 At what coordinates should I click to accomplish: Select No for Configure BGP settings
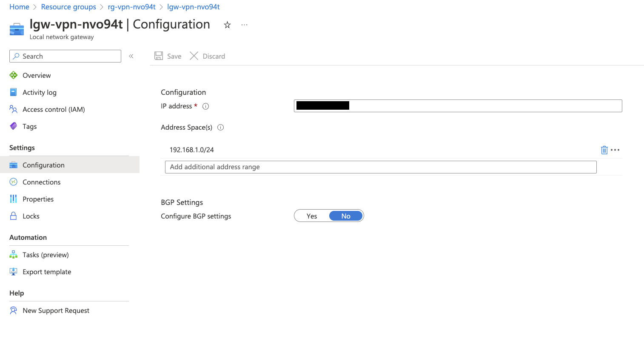click(x=346, y=216)
